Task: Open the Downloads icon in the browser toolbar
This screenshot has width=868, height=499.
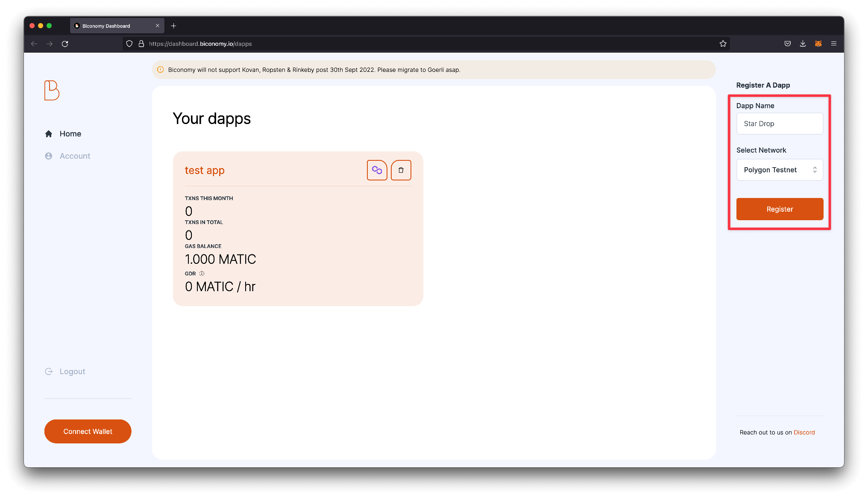Action: (x=803, y=43)
